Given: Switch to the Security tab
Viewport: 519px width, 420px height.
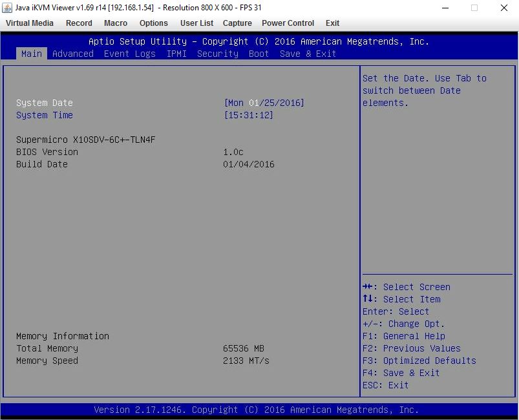Looking at the screenshot, I should 217,54.
